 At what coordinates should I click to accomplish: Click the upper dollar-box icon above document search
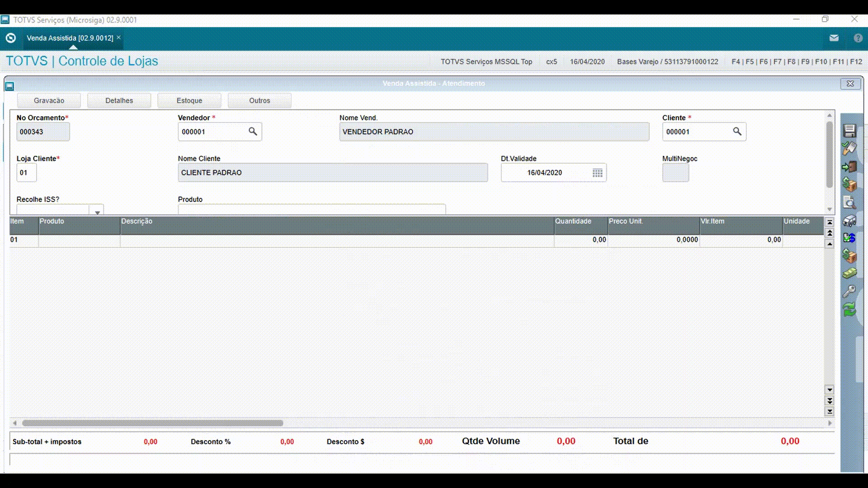[849, 184]
